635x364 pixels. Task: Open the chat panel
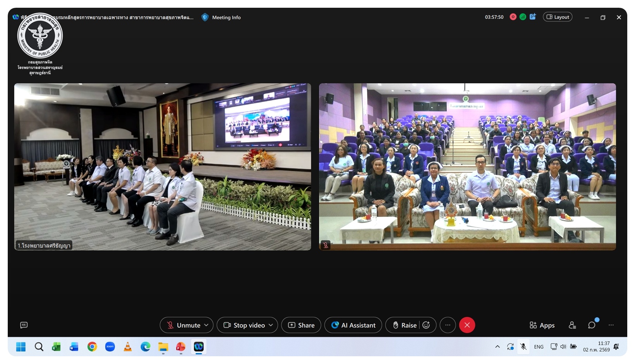(x=592, y=325)
